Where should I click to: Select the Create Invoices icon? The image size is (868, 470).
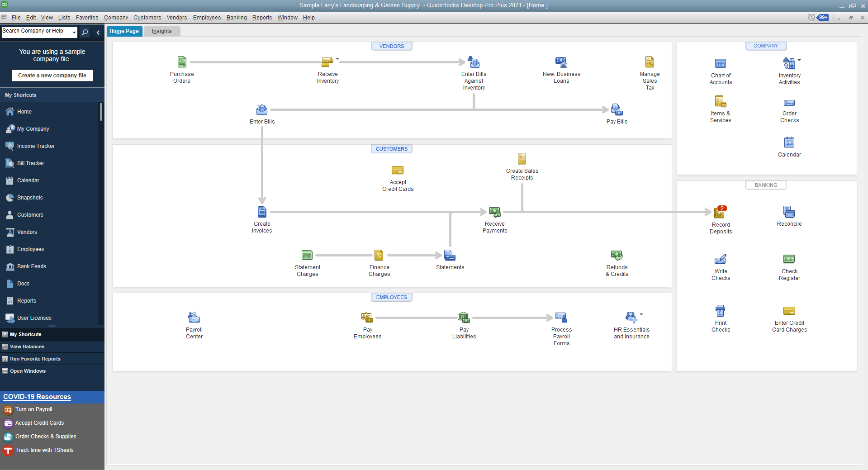(x=262, y=216)
